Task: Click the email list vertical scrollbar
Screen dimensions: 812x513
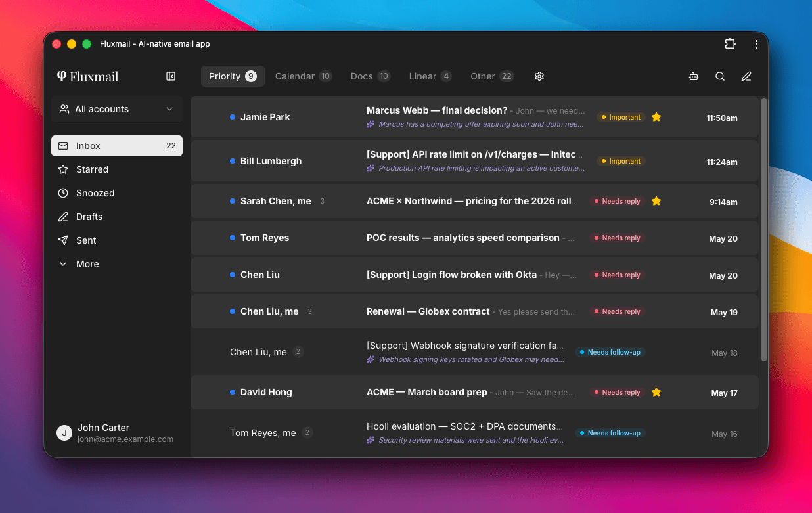Action: tap(763, 229)
